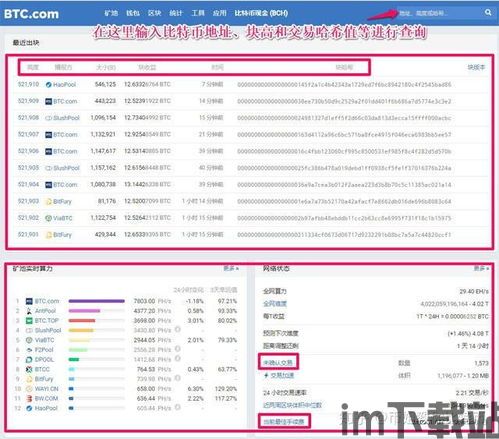Click DPOOL icon in hashrate ranking

(29, 360)
